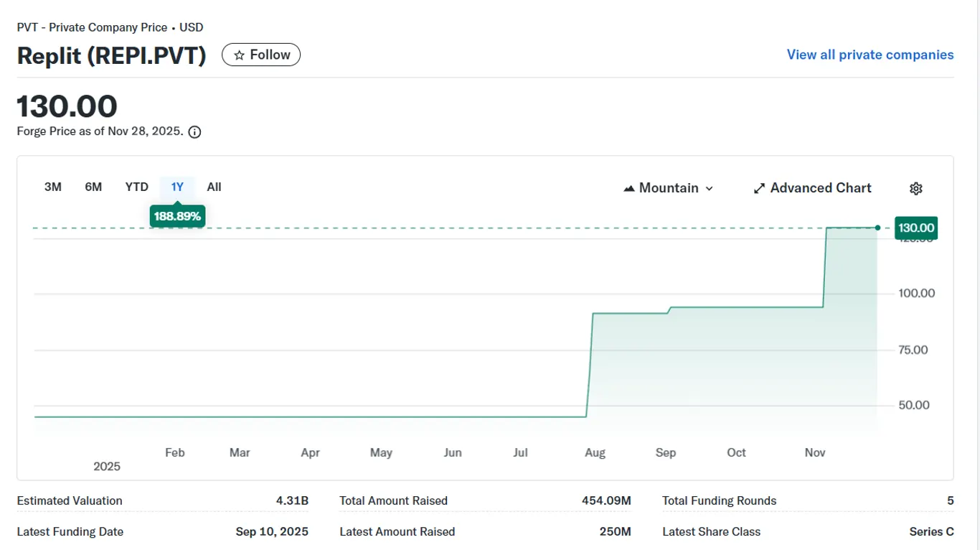Open the Advanced Chart view
This screenshot has width=980, height=550.
pos(812,188)
